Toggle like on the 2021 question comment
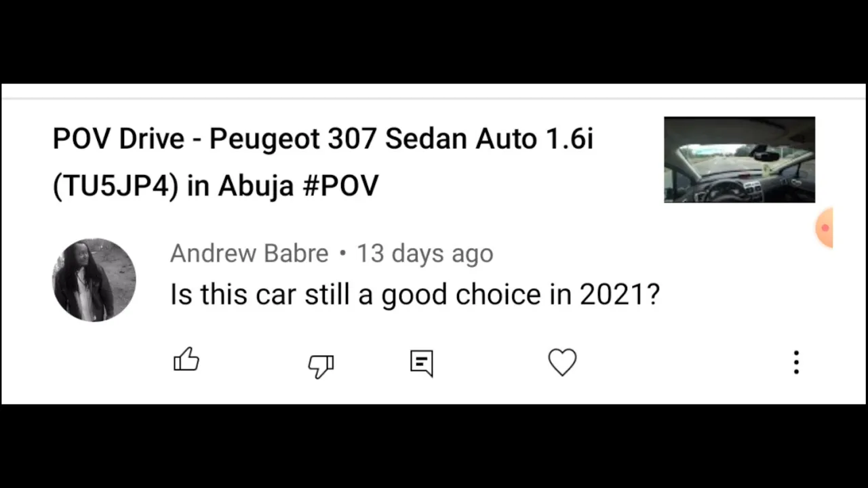Screen dimensions: 868x488 (x=186, y=360)
